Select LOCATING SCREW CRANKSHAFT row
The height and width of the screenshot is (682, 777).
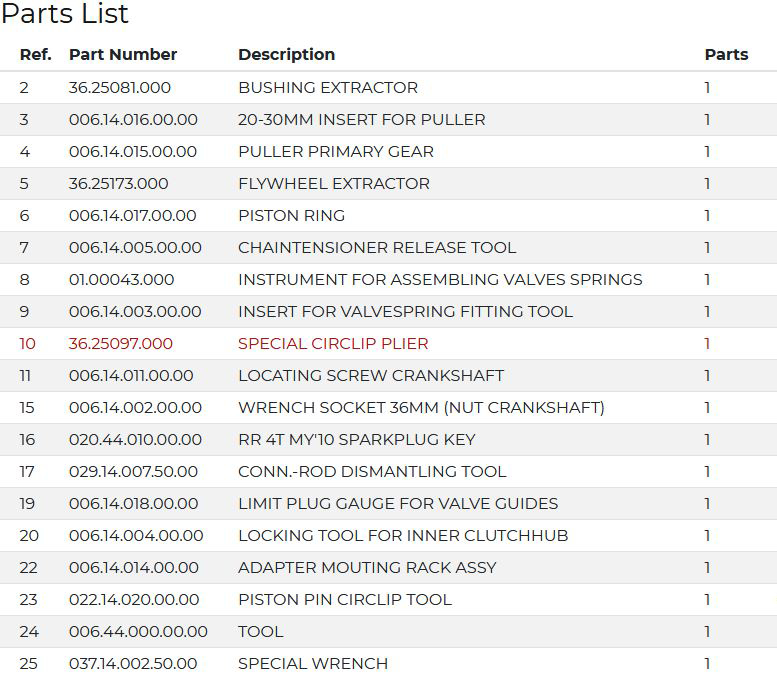388,376
